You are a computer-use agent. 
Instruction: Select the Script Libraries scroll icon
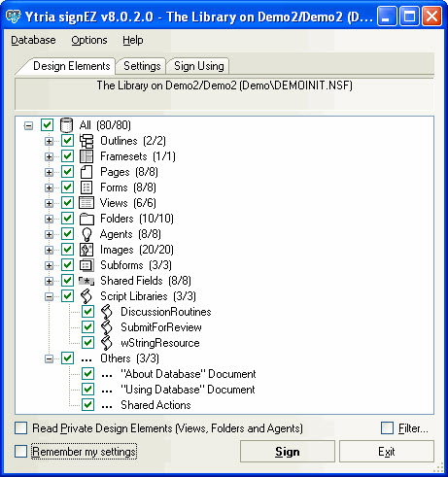pyautogui.click(x=86, y=296)
